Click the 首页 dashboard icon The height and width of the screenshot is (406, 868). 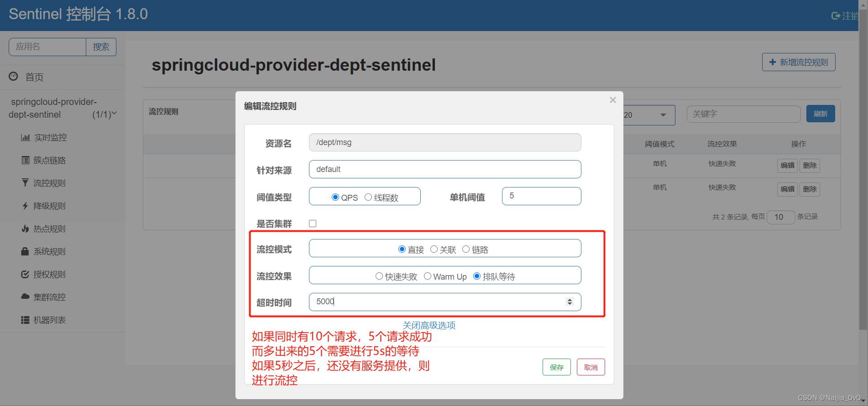click(x=13, y=77)
